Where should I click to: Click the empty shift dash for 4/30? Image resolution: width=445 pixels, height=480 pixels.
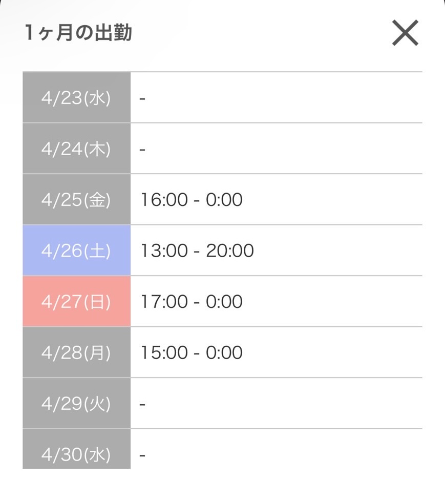(142, 455)
